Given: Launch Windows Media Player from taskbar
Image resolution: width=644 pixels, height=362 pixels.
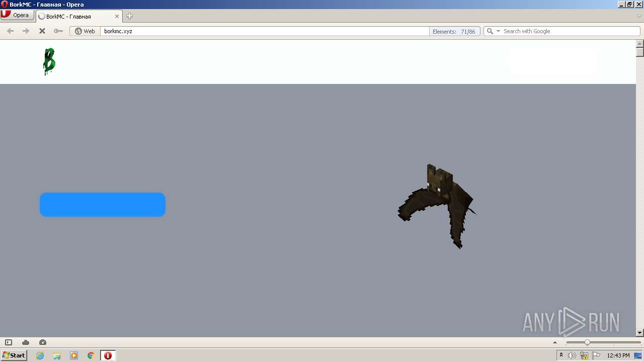Looking at the screenshot, I should tap(74, 355).
